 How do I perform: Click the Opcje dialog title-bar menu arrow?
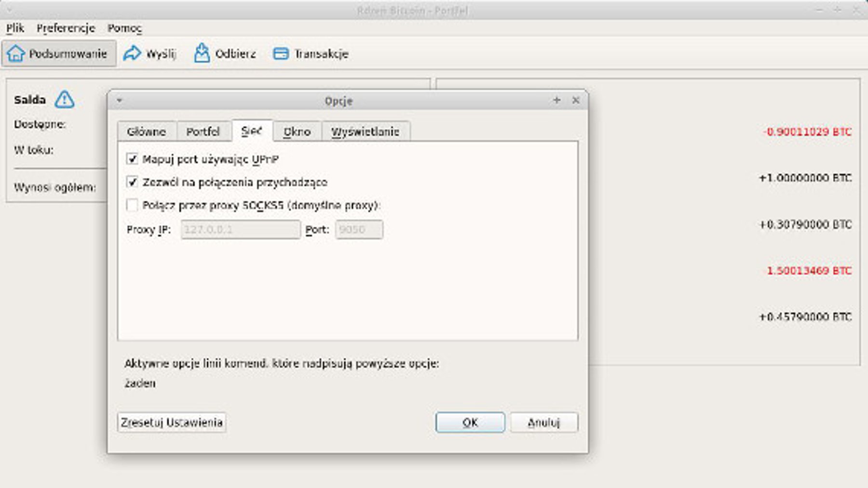[119, 100]
